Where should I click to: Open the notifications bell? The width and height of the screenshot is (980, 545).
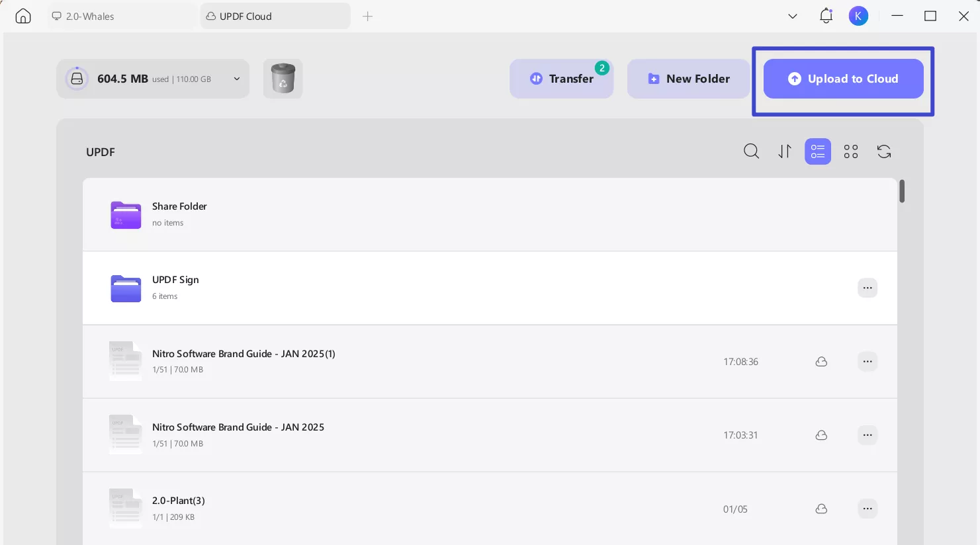(x=826, y=16)
